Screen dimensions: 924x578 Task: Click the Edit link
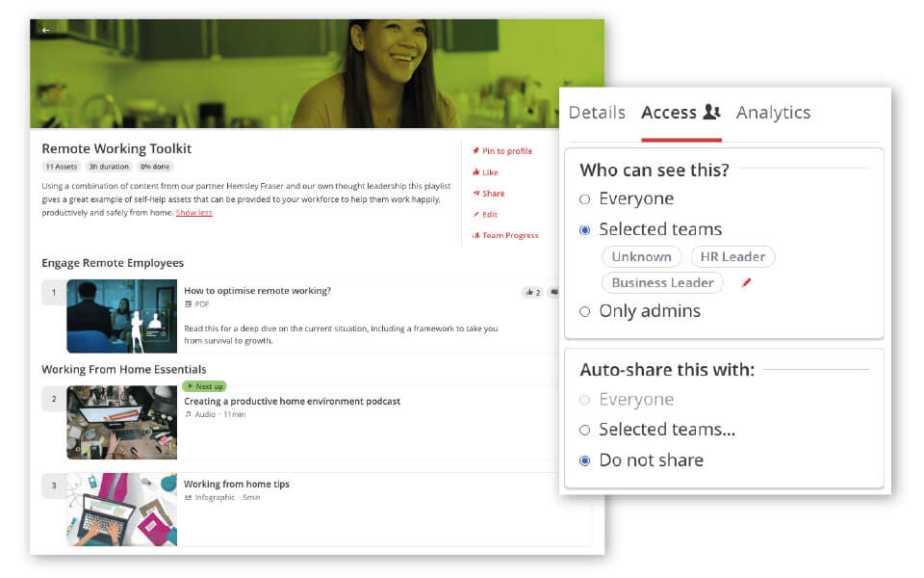490,215
